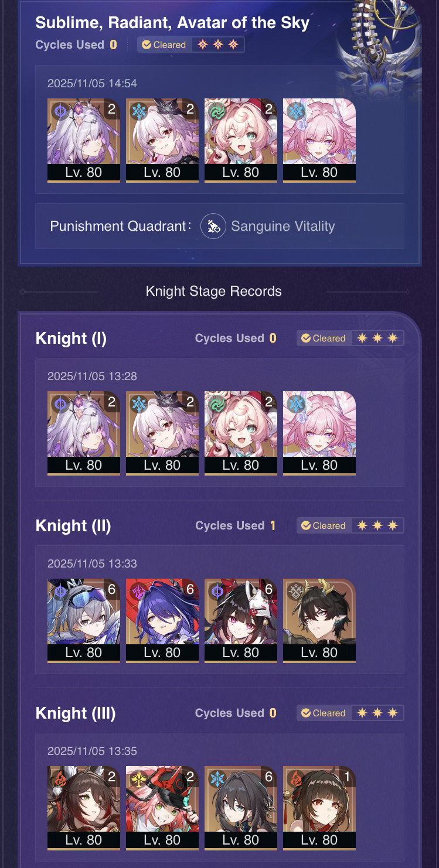The image size is (439, 868).
Task: Select the horned fourth character in Knight (II)
Action: pyautogui.click(x=319, y=621)
